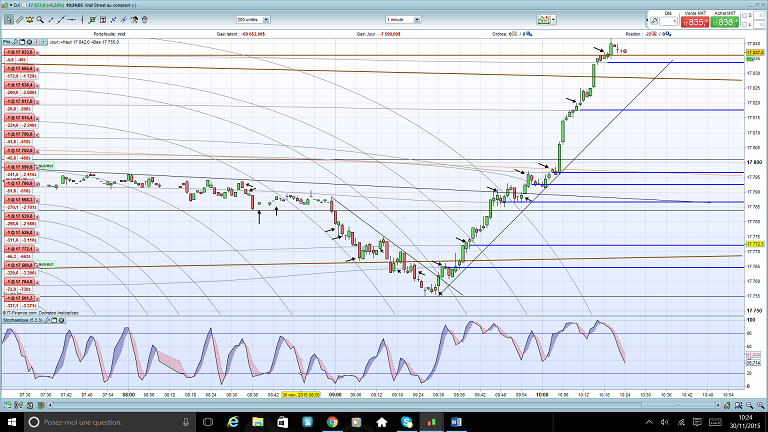Select the vertical line tool
This screenshot has width=768, height=432.
pyautogui.click(x=82, y=20)
